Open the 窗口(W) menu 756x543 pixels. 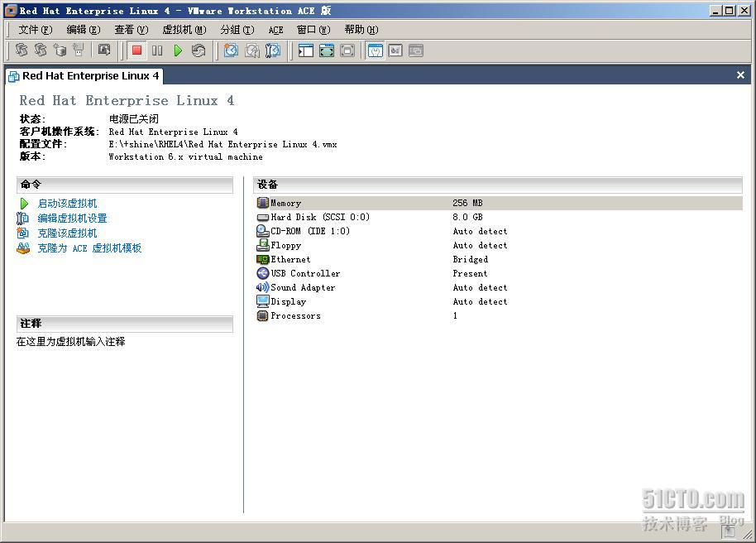313,30
